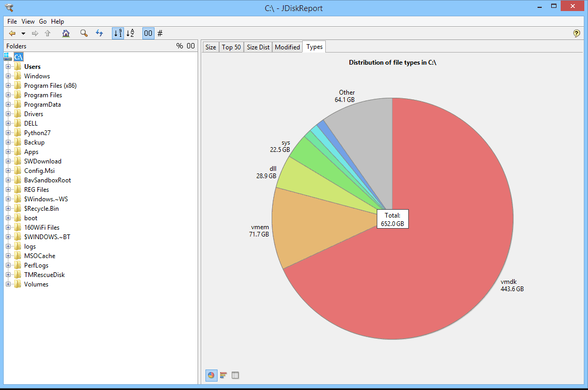This screenshot has height=390, width=588.
Task: Expand the $Recycle.Bin folder
Action: pyautogui.click(x=8, y=209)
